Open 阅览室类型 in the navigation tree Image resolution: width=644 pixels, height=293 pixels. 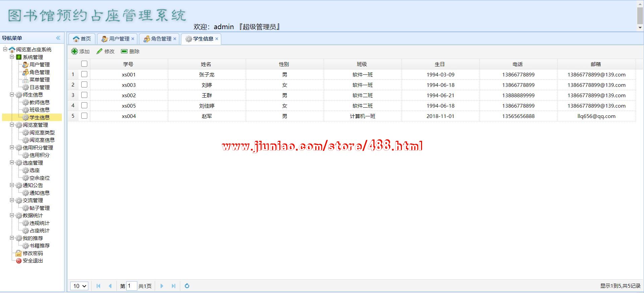coord(42,132)
